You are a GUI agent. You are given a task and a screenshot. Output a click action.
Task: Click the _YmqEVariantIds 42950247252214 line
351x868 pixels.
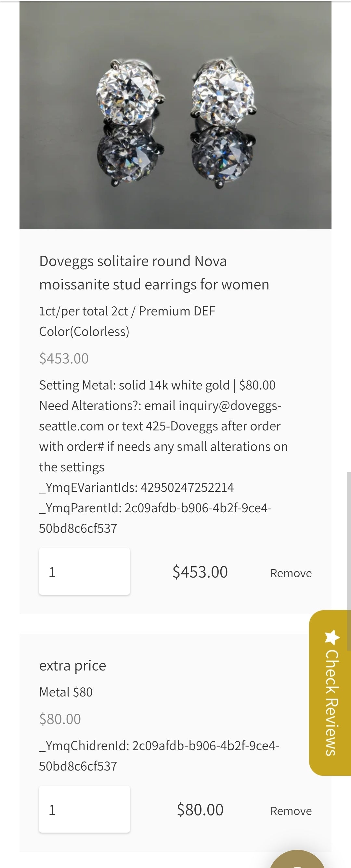coord(136,488)
